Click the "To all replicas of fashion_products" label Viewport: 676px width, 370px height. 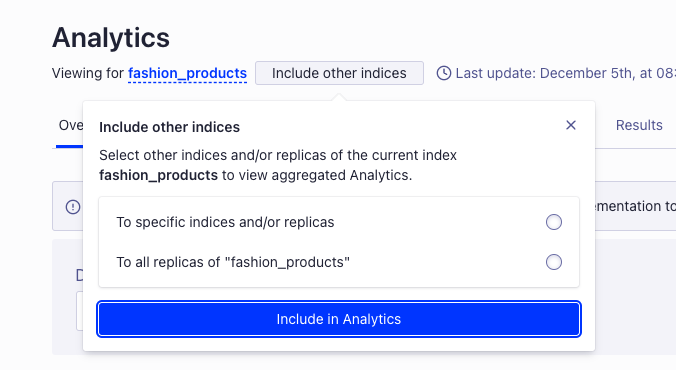(233, 262)
